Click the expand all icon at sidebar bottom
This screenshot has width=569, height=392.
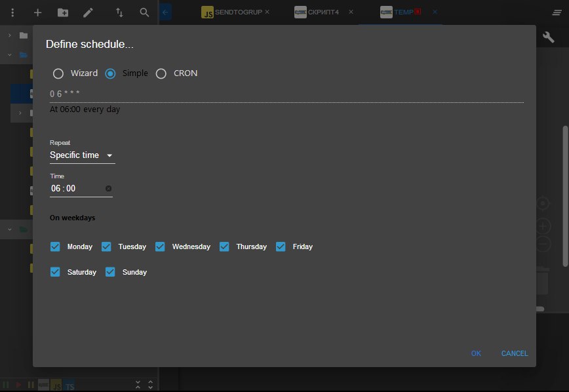151,384
